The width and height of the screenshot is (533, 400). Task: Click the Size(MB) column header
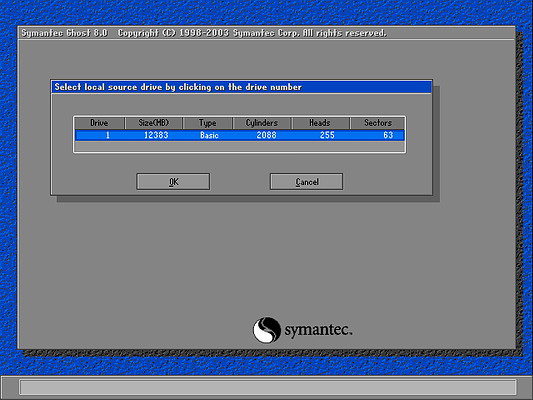[x=154, y=123]
